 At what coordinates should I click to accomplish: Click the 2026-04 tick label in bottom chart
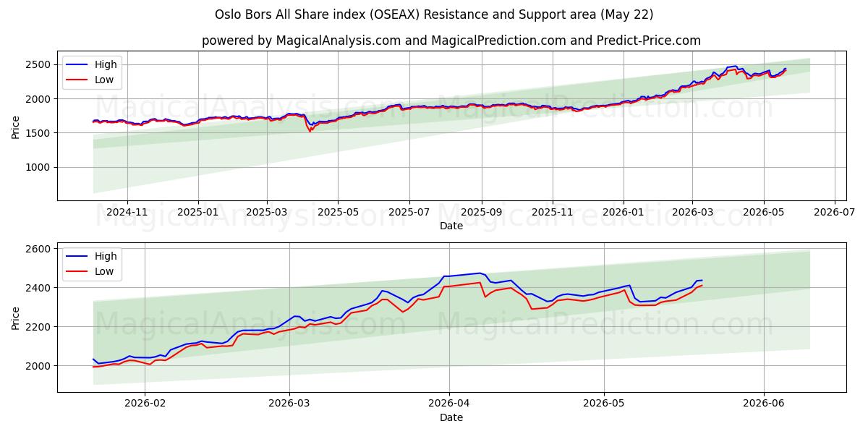449,404
